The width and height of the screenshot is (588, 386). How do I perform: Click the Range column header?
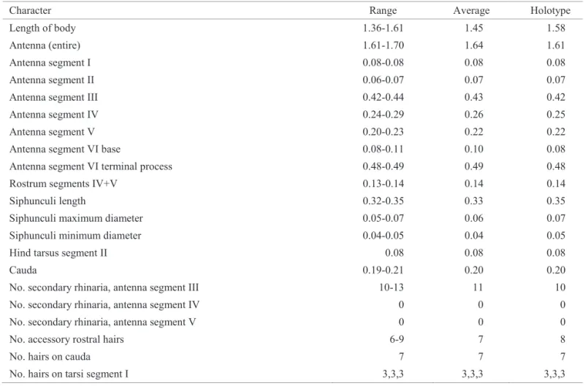[x=383, y=10]
